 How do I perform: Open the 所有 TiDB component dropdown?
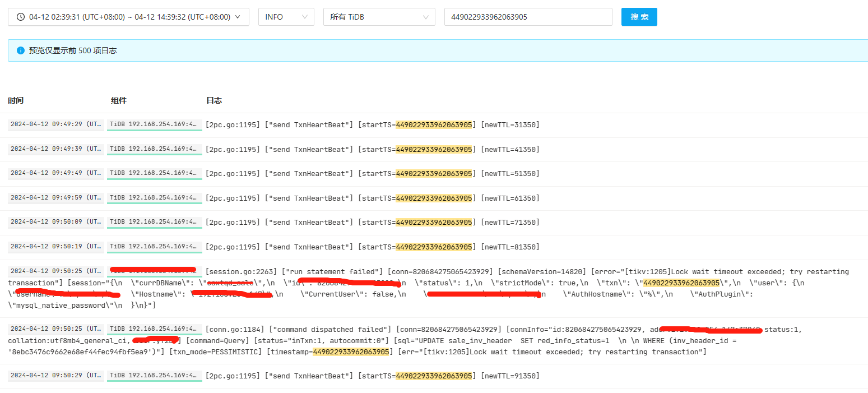(379, 17)
